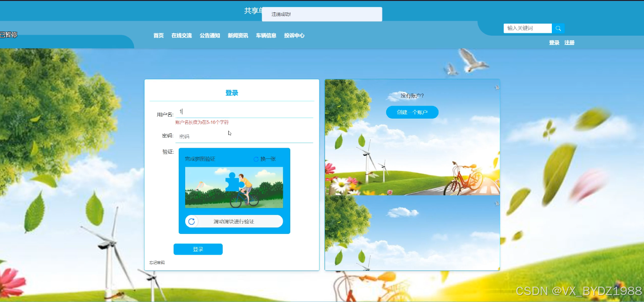Click the circular slider handle icon
The height and width of the screenshot is (302, 644).
192,221
